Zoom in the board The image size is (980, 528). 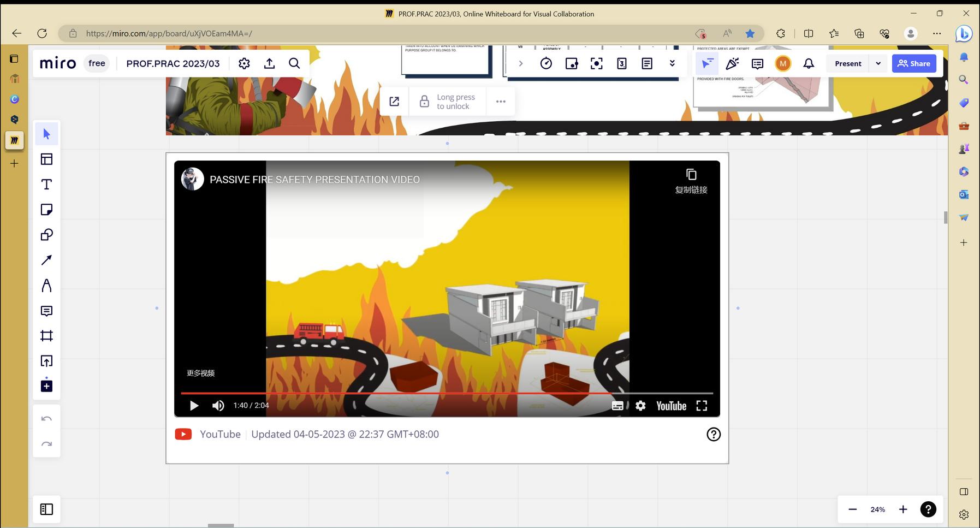[903, 509]
